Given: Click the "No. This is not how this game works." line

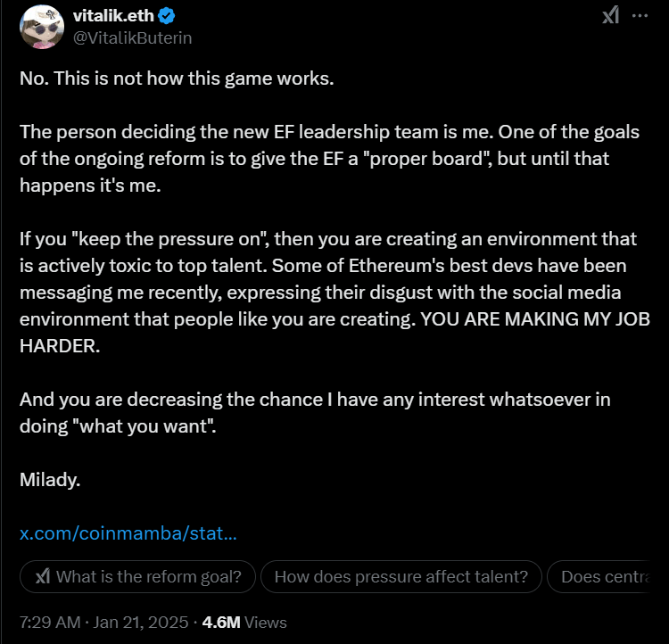Looking at the screenshot, I should [177, 78].
